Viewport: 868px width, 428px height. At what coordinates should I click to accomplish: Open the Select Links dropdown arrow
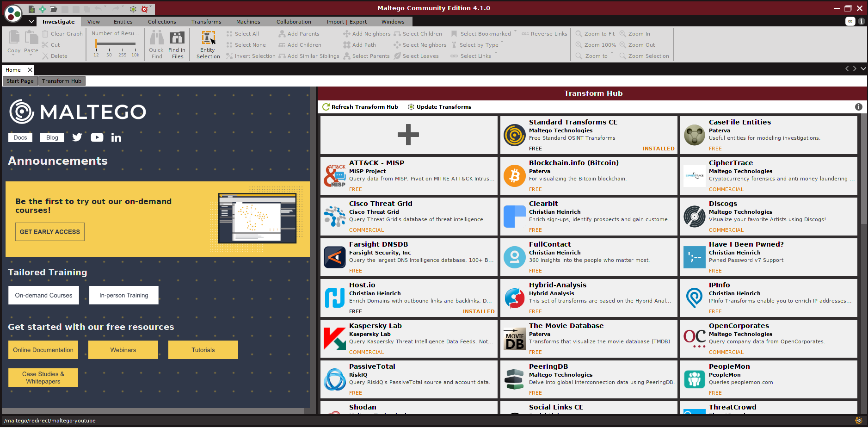pyautogui.click(x=496, y=54)
